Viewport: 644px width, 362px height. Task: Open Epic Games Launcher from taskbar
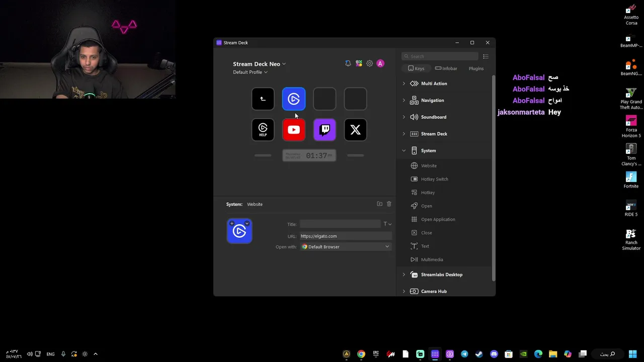click(x=376, y=354)
